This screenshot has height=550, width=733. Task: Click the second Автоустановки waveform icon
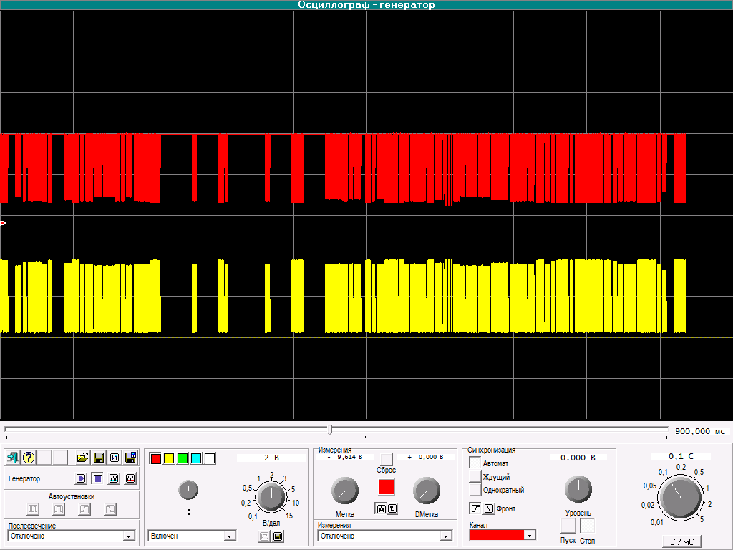pos(59,509)
